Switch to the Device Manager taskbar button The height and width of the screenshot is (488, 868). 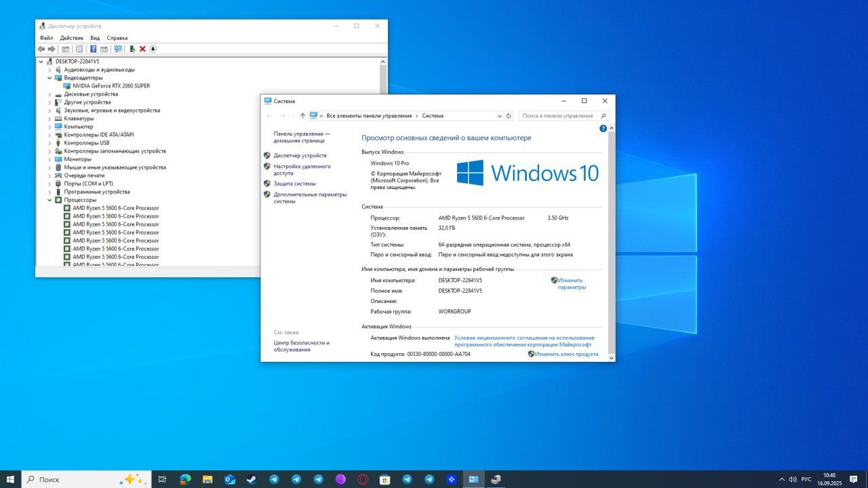pos(496,479)
